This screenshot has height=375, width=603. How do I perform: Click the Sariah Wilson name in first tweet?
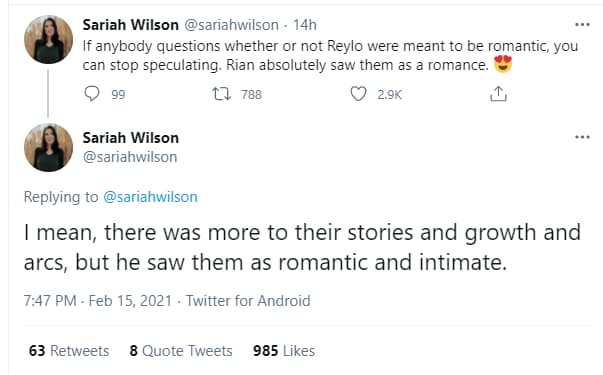tap(131, 25)
